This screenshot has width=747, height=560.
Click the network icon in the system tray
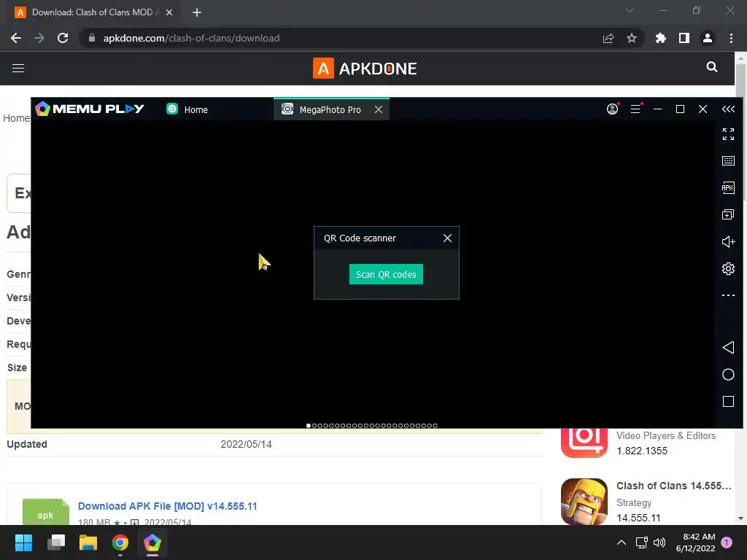click(641, 542)
